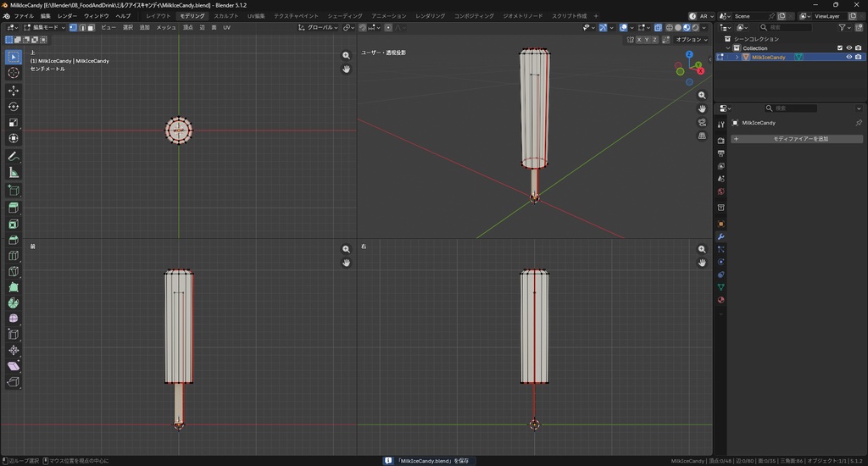The image size is (868, 466).
Task: Open the pivot point dropdown
Action: 348,27
